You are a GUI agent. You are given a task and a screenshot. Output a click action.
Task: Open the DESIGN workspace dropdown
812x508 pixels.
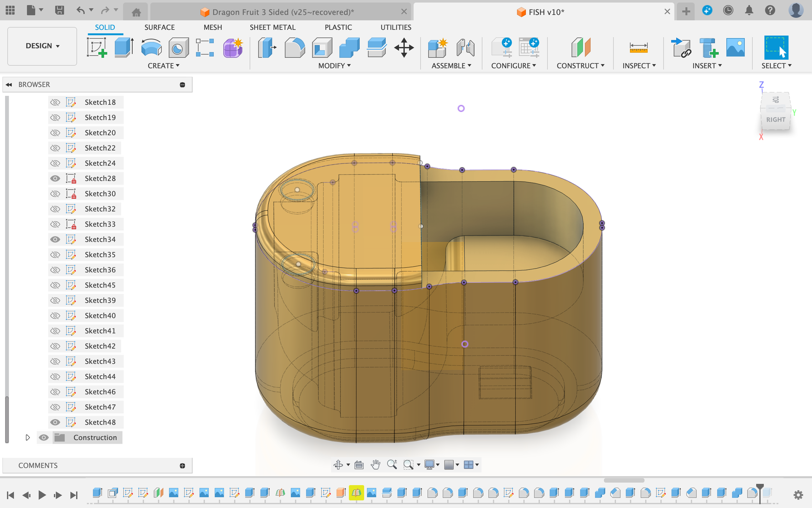[42, 46]
